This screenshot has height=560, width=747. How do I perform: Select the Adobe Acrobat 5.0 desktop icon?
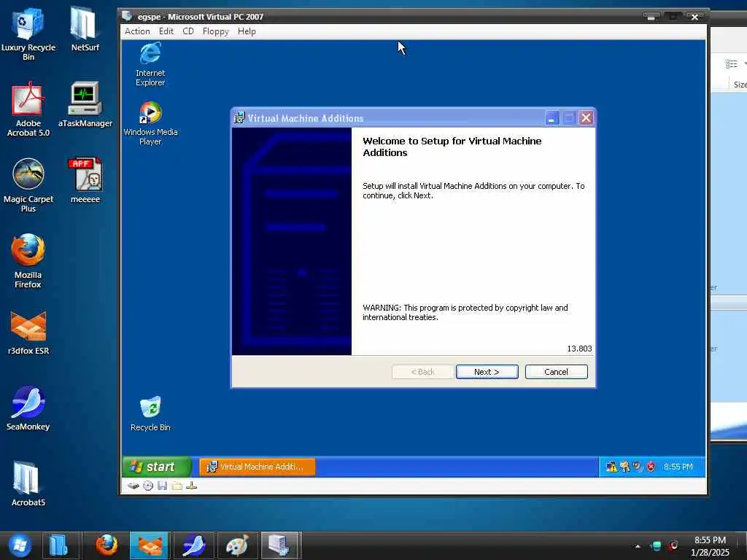click(28, 109)
